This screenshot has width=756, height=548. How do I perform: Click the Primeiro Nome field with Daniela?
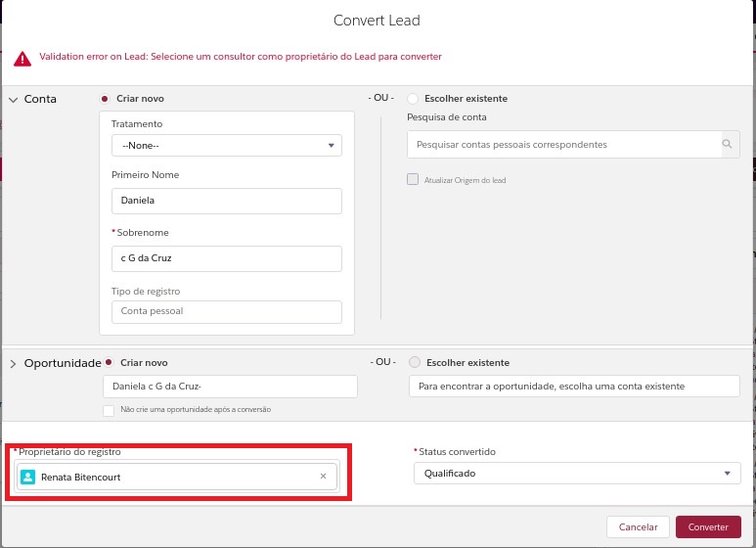click(226, 201)
